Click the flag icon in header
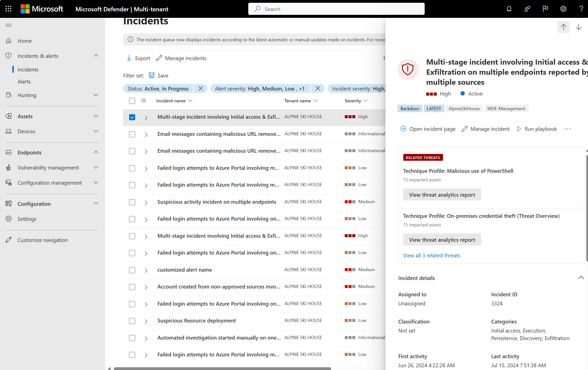Viewport: 588px width, 370px height. pyautogui.click(x=545, y=9)
